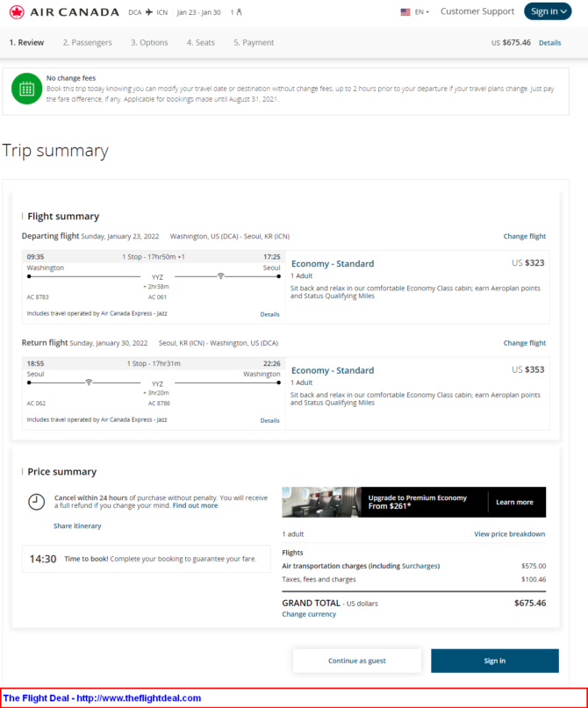Click the Air Canada maple leaf logo

pos(17,12)
